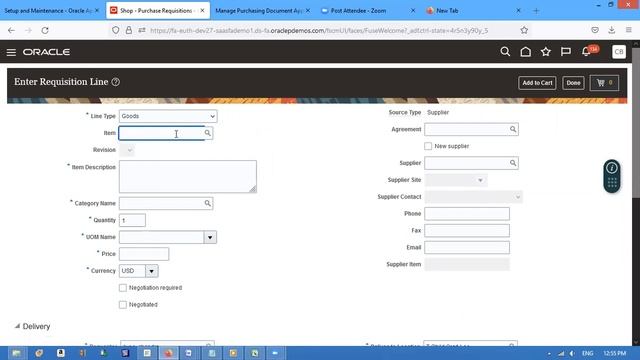Open the browser application menu icon

point(629,30)
